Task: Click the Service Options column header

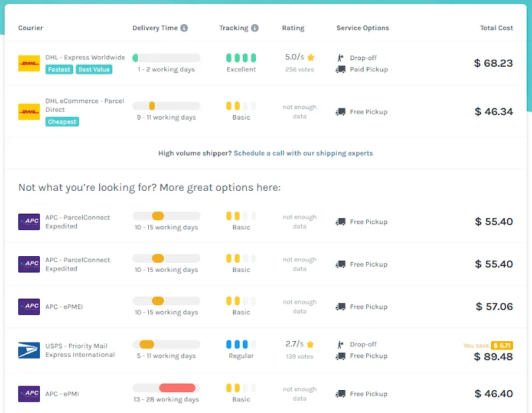Action: [363, 28]
